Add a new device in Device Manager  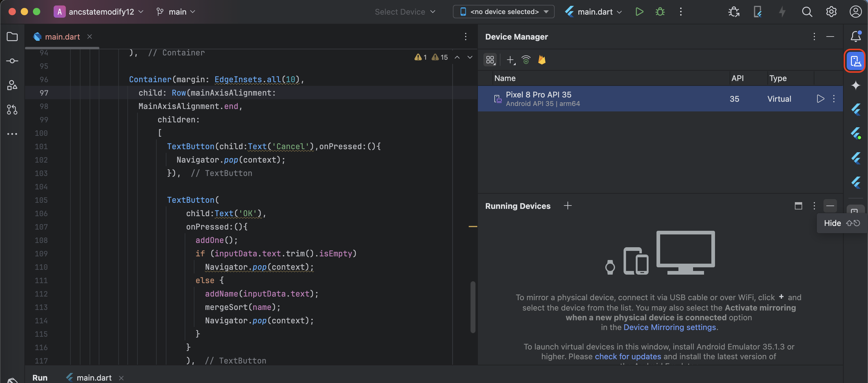point(510,60)
